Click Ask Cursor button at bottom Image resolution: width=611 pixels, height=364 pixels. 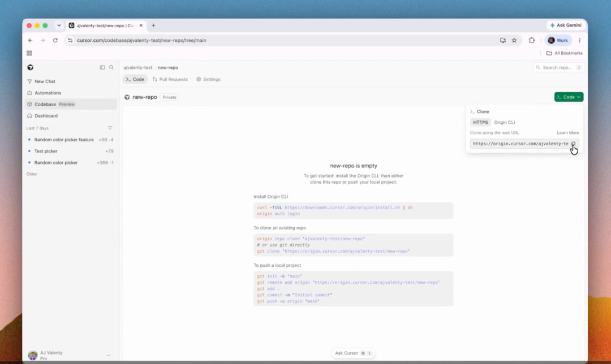click(353, 353)
